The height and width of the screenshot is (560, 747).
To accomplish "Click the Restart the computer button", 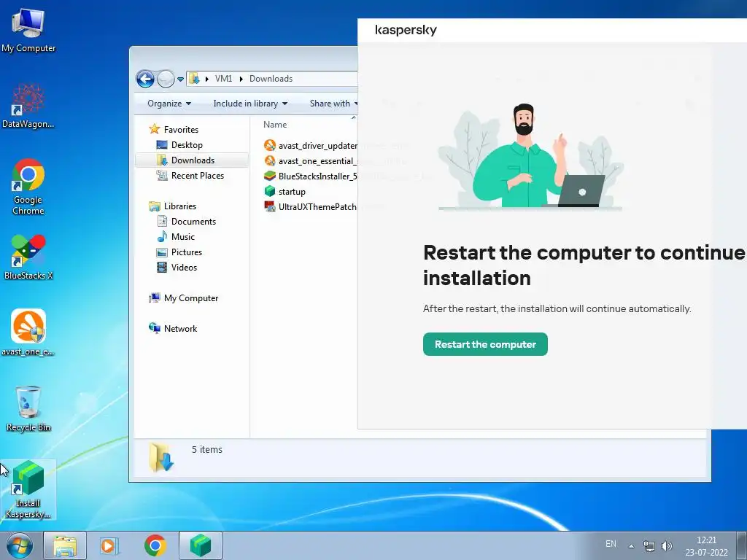I will (485, 344).
